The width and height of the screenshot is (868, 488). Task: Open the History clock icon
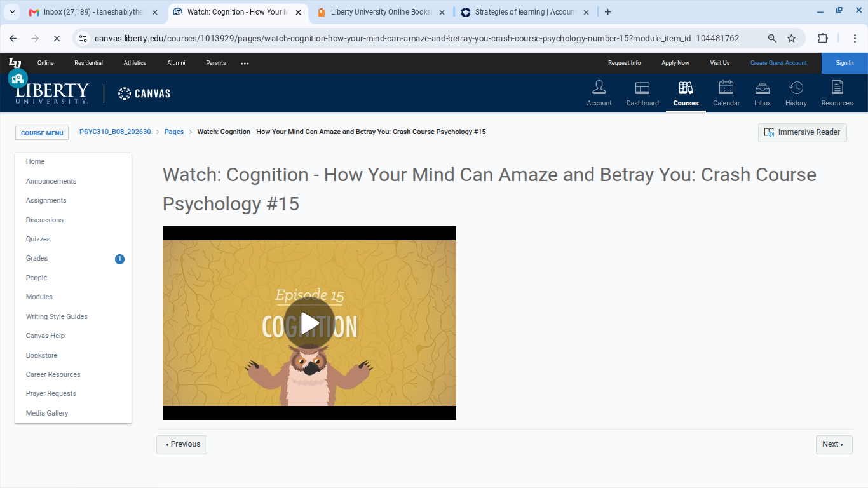(x=796, y=93)
